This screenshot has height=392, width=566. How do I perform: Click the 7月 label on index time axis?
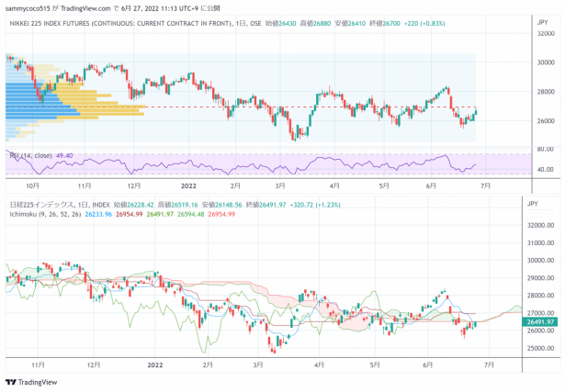489,365
